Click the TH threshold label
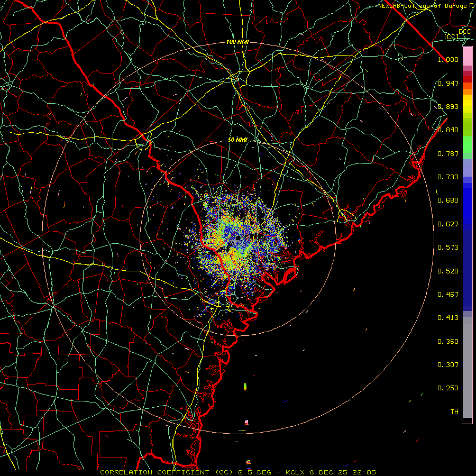 pos(454,412)
